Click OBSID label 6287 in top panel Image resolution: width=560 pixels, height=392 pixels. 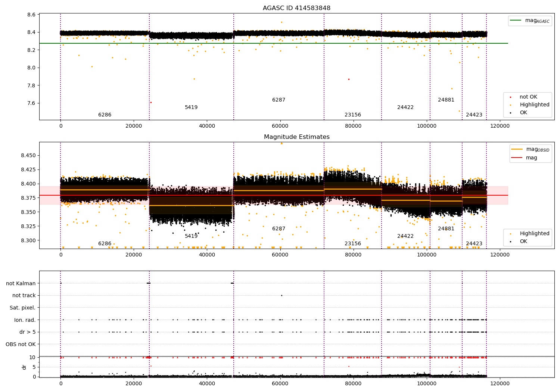(279, 100)
